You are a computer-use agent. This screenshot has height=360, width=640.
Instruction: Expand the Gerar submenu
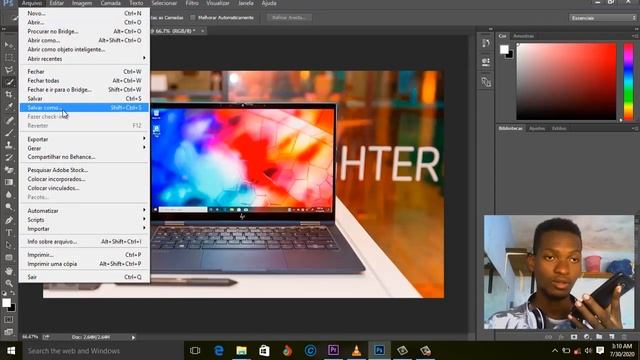[x=85, y=148]
